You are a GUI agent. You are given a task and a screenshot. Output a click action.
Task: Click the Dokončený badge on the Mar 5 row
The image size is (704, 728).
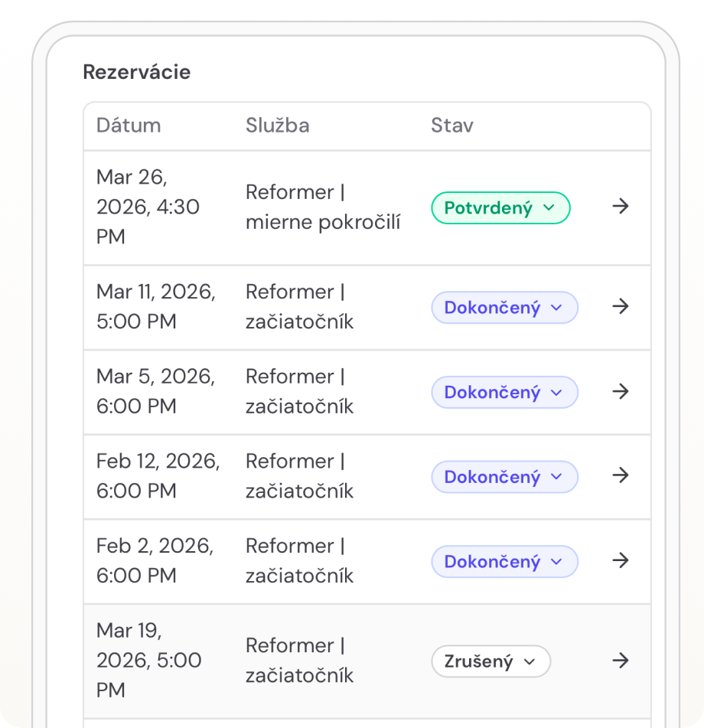click(504, 391)
